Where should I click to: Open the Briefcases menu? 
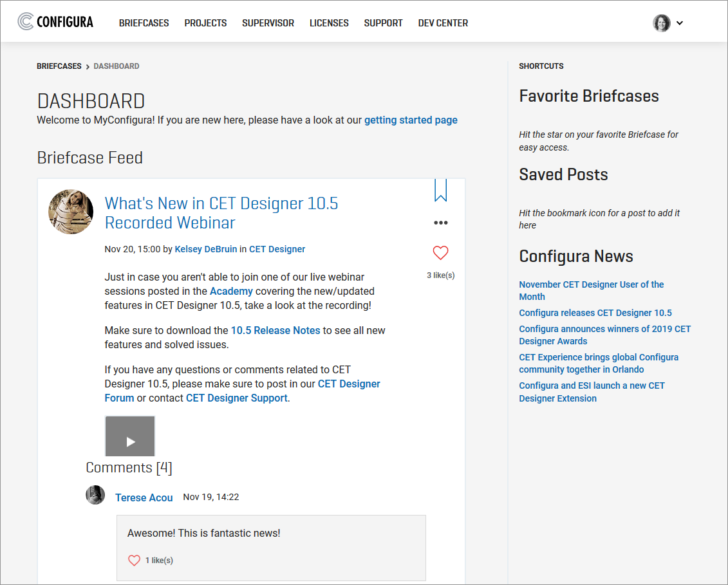click(144, 23)
